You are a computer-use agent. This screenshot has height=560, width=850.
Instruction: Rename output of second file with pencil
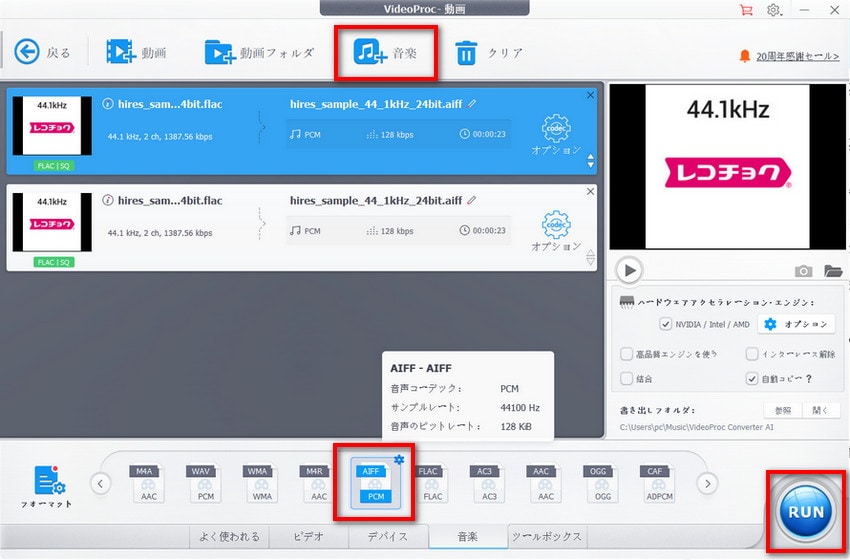coord(472,199)
